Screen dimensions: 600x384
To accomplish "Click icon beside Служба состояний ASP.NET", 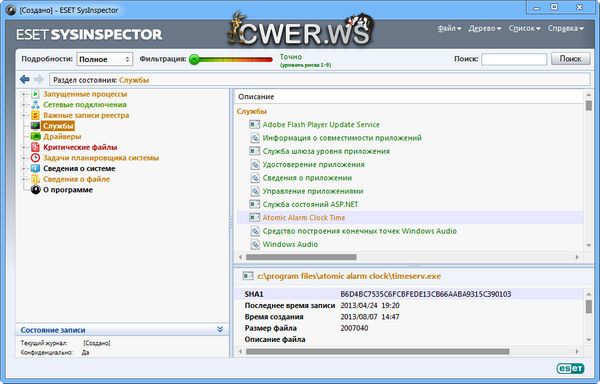I will 254,205.
